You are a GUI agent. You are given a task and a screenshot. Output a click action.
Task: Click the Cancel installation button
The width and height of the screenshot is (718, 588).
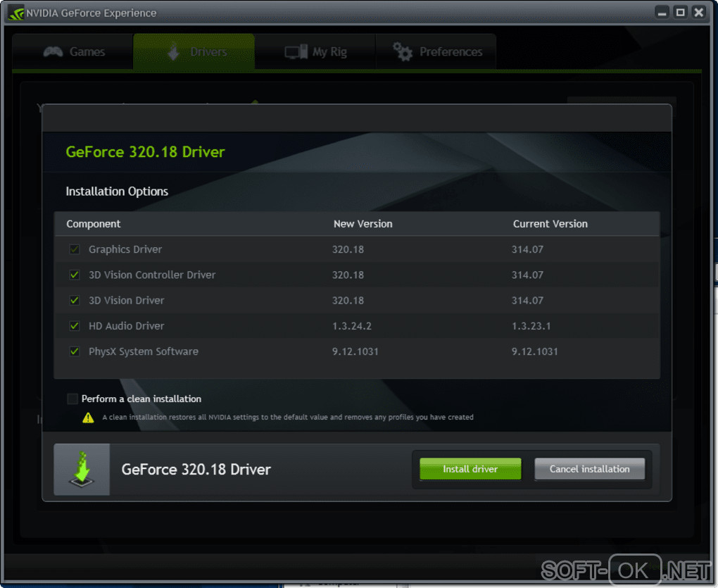click(589, 469)
